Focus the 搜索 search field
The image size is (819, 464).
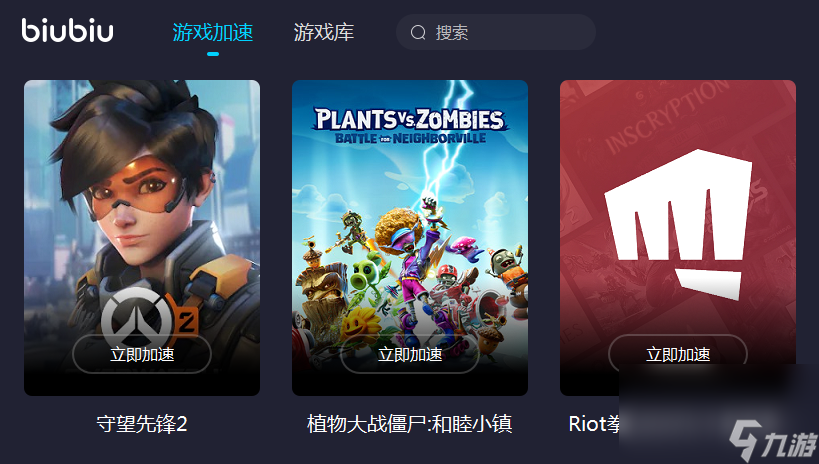(496, 32)
